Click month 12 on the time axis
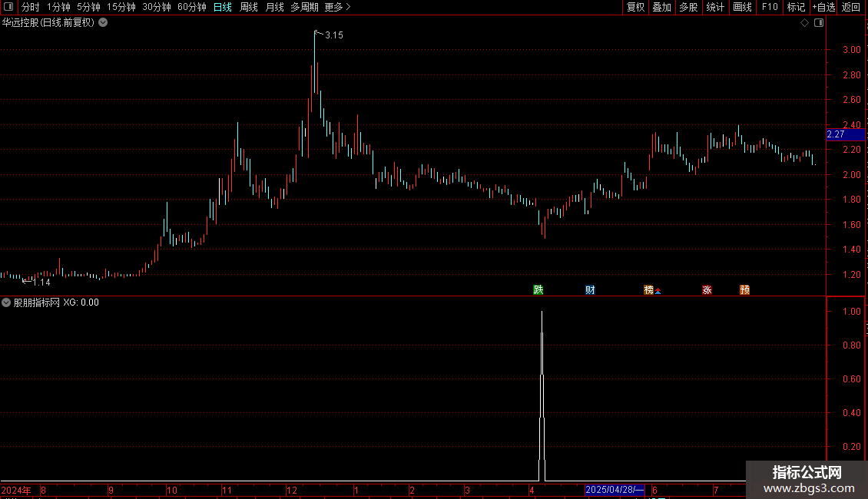 tap(292, 491)
